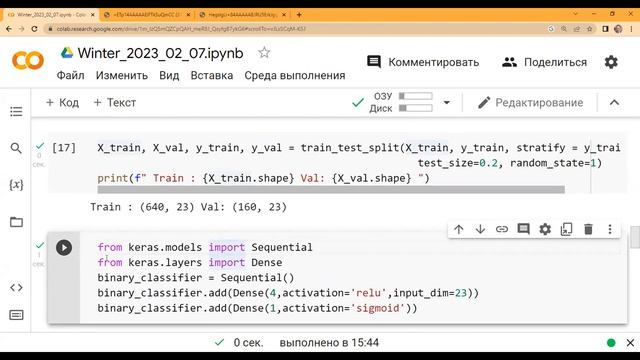Click the notebook title Winter_2023_02_07.ipynb

[x=160, y=53]
